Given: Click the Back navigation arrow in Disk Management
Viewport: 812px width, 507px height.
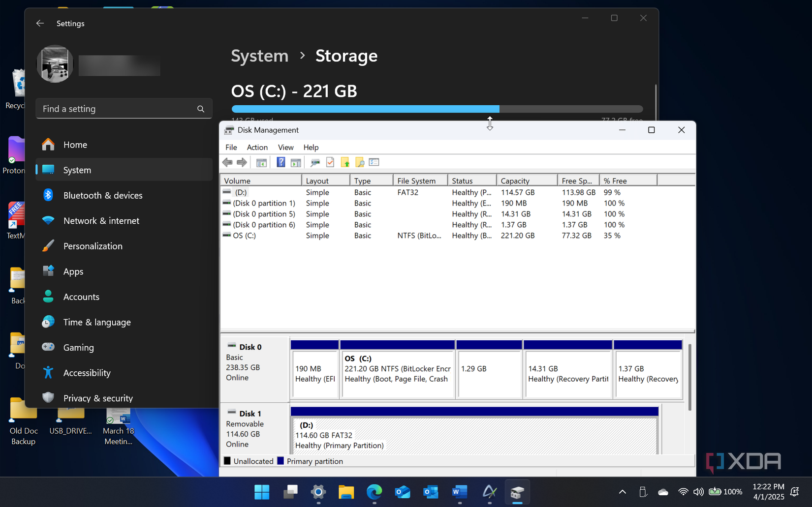Looking at the screenshot, I should (x=227, y=162).
